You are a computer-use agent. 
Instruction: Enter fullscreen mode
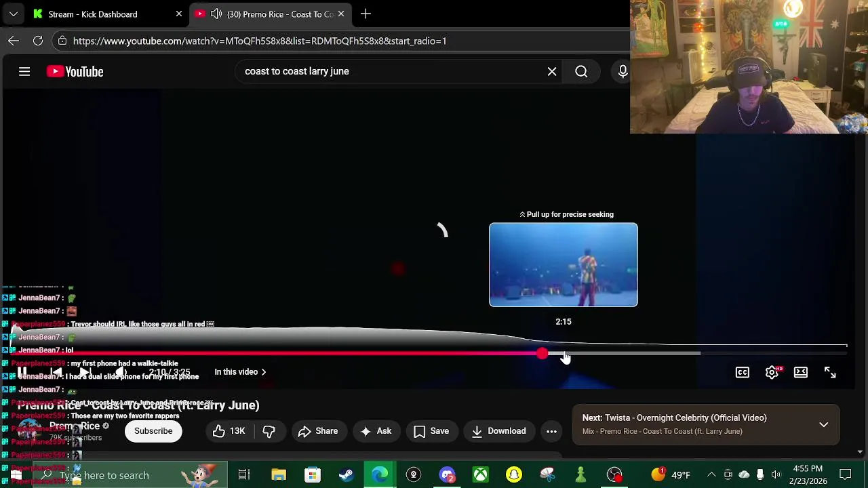[x=830, y=372]
